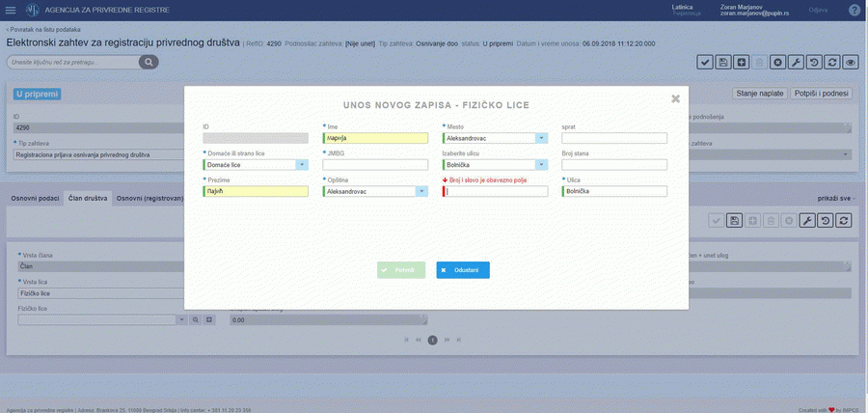
Task: Follow the Povratak na listu podataka link
Action: 44,30
